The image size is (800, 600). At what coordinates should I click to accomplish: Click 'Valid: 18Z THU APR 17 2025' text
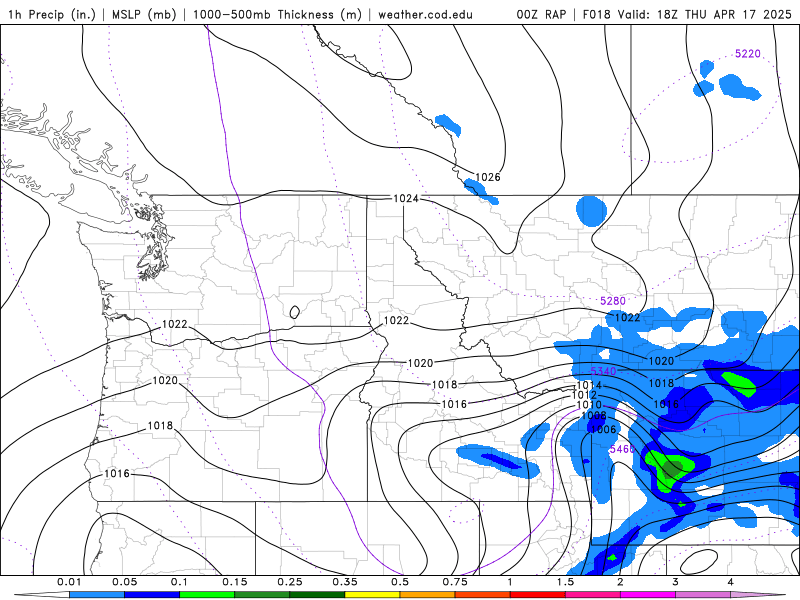click(705, 14)
